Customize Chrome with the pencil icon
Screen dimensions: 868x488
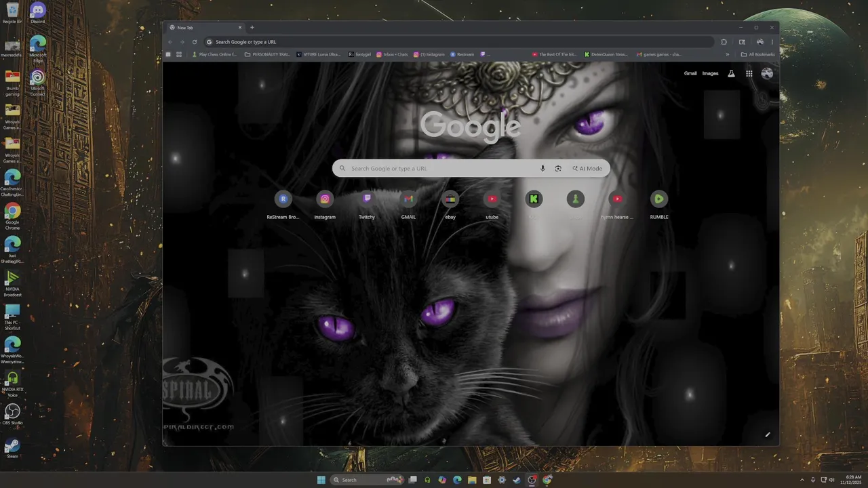click(768, 434)
